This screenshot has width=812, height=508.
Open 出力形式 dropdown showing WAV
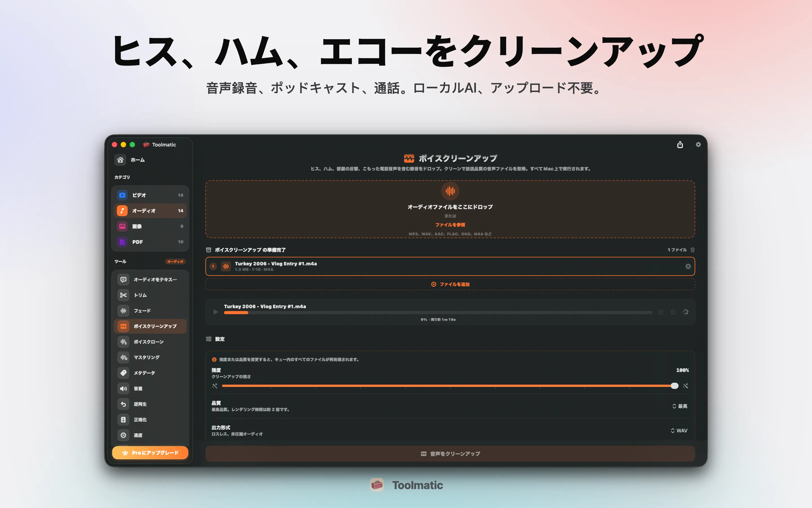[679, 431]
